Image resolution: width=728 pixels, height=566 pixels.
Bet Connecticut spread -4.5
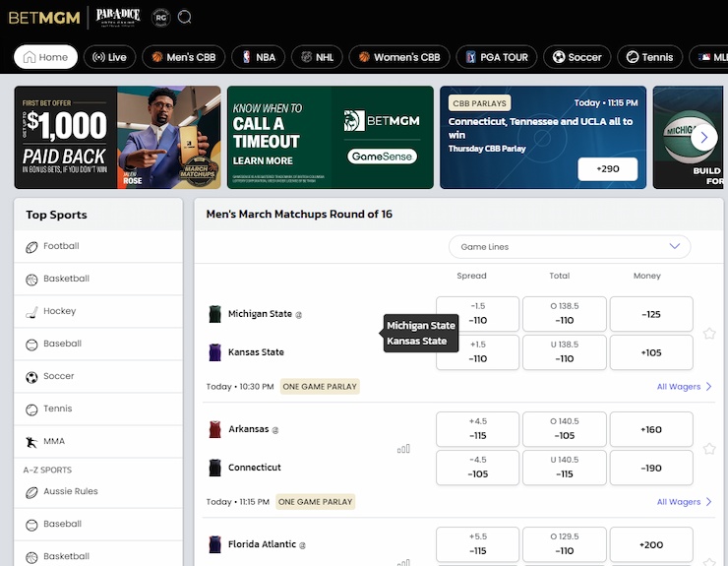tap(477, 468)
